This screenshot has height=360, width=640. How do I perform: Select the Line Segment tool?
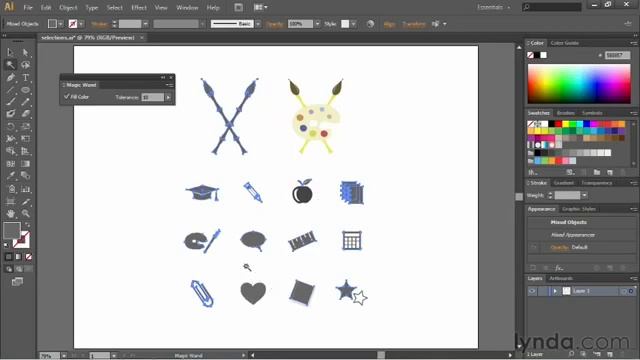pyautogui.click(x=11, y=89)
